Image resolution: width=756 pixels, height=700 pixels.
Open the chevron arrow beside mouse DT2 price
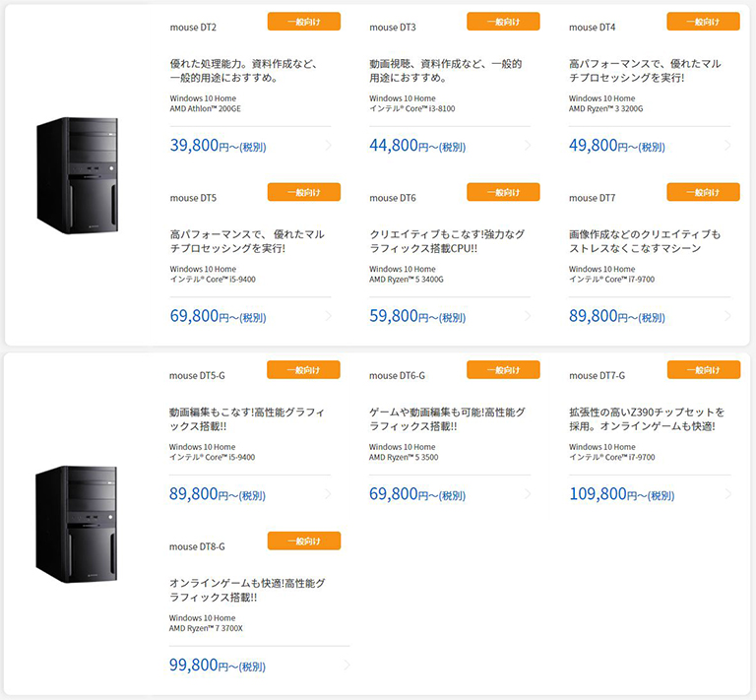pos(329,145)
